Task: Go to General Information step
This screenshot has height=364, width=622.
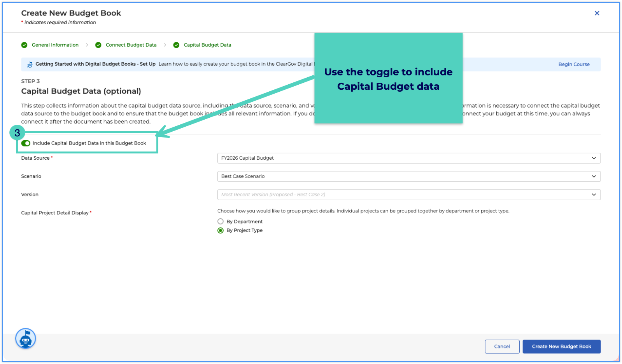Action: pyautogui.click(x=55, y=45)
